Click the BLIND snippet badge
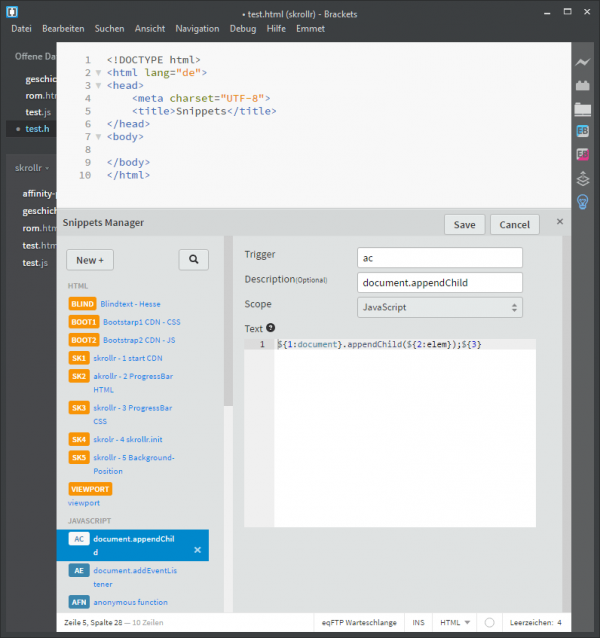This screenshot has width=600, height=638. tap(83, 304)
